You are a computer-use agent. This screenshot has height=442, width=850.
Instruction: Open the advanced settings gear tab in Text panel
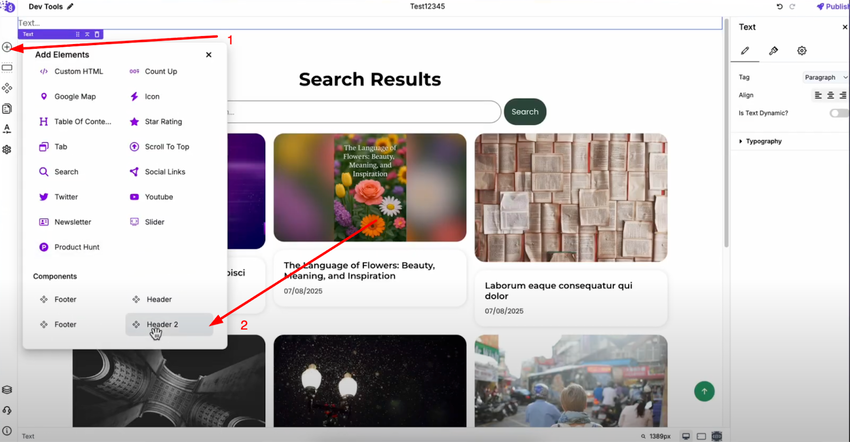click(x=802, y=50)
